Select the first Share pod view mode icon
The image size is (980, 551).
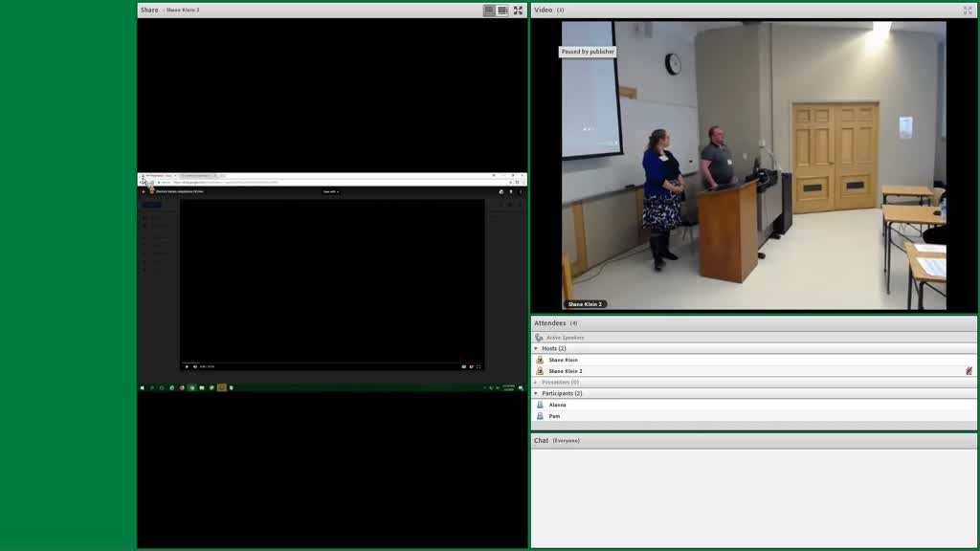(489, 10)
